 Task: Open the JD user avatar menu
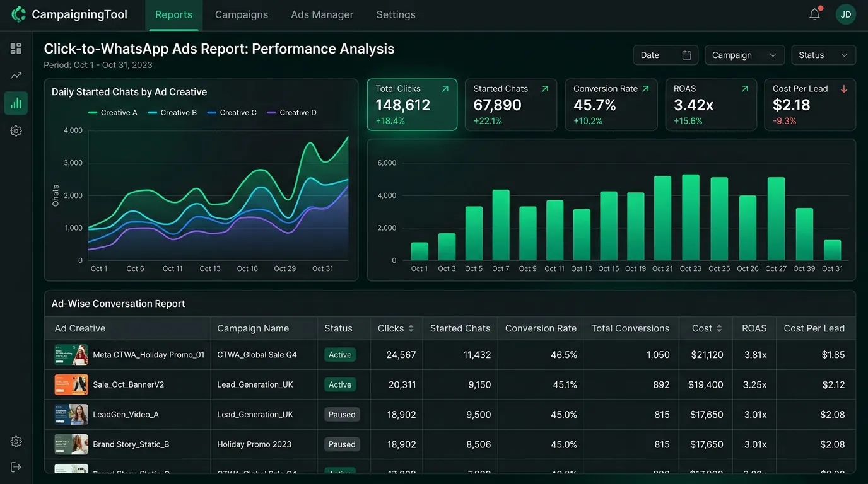(846, 14)
